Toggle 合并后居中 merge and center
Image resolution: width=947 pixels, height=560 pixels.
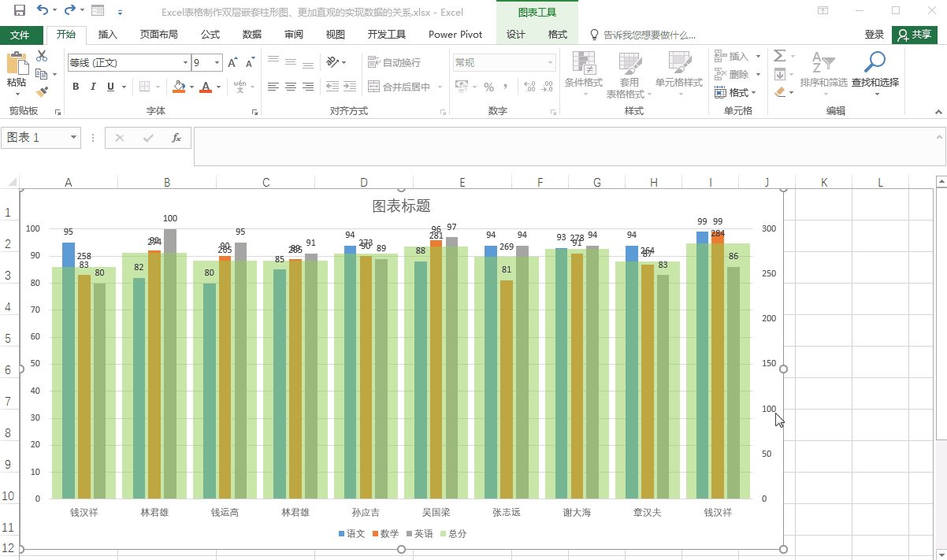coord(399,87)
